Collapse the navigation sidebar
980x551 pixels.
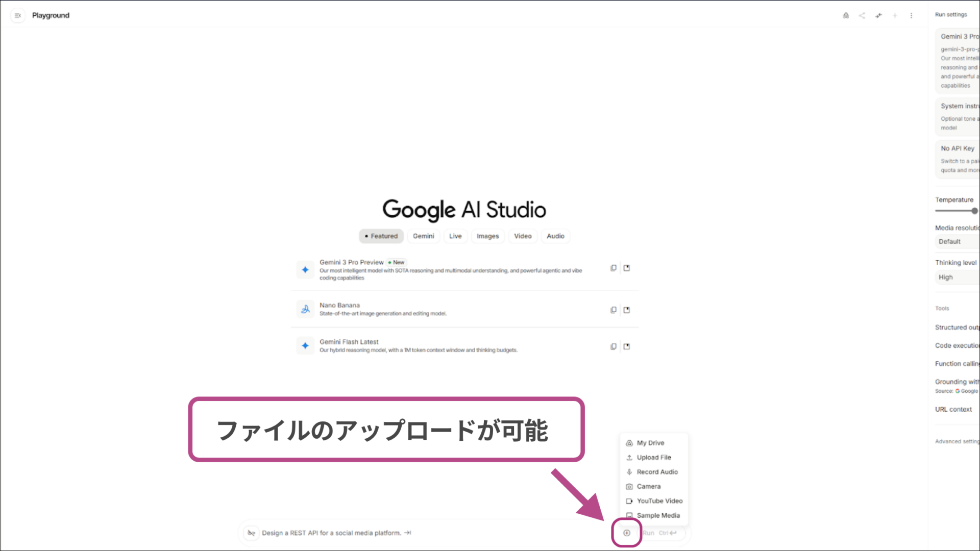[17, 15]
